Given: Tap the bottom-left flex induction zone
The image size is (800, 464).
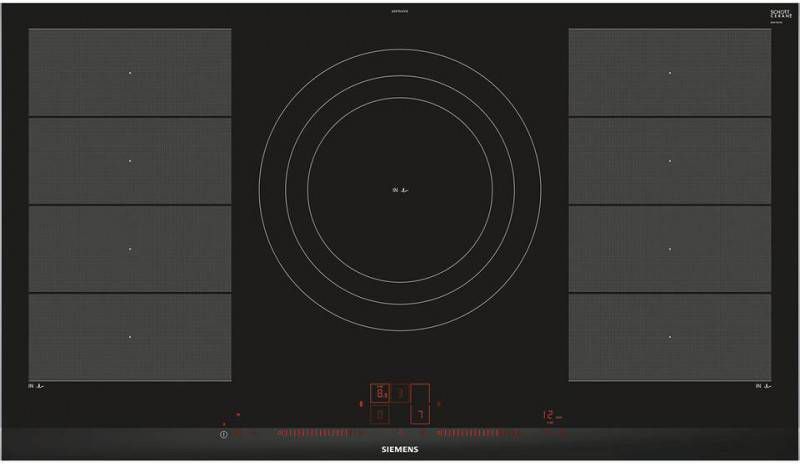Looking at the screenshot, I should [x=130, y=337].
